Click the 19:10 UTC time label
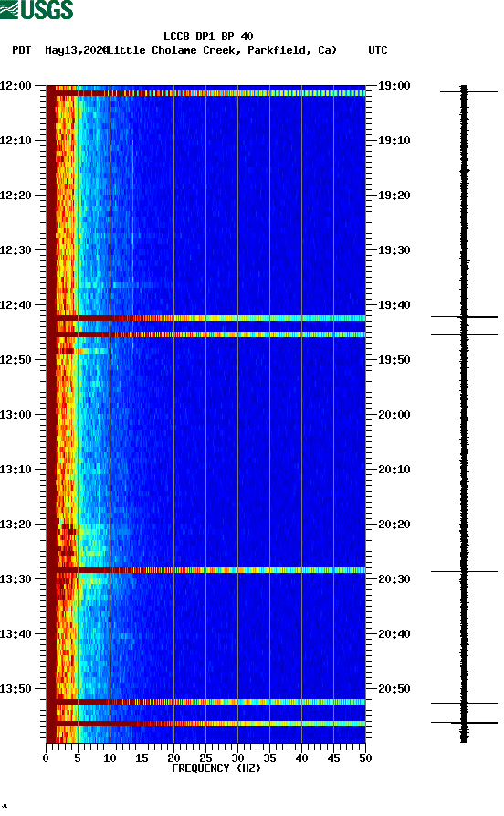The height and width of the screenshot is (816, 504). point(394,141)
